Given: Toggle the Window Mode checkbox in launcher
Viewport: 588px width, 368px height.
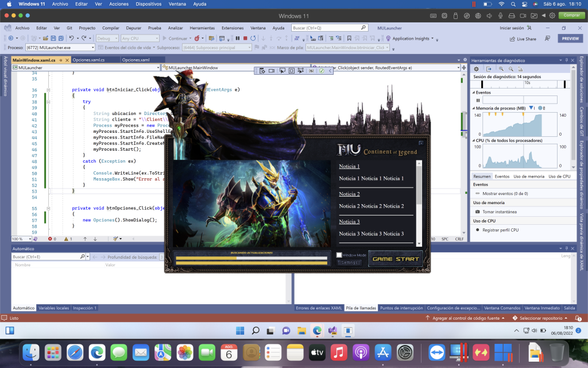Looking at the screenshot, I should [339, 255].
